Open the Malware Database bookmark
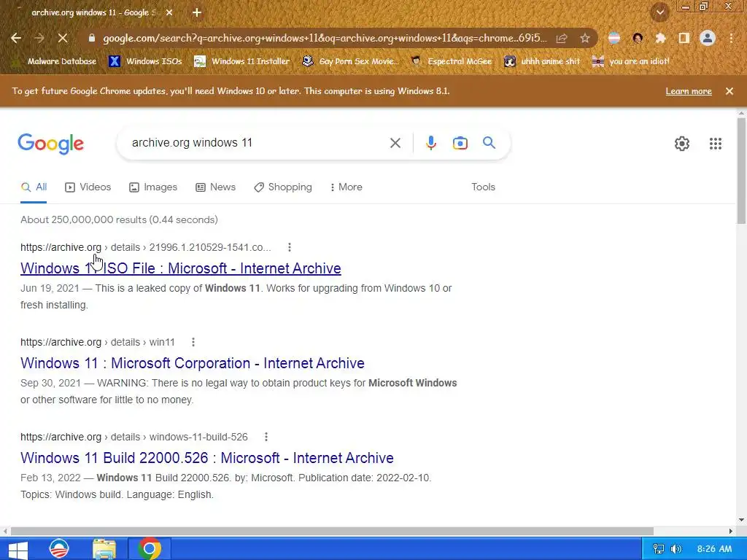 click(x=54, y=61)
